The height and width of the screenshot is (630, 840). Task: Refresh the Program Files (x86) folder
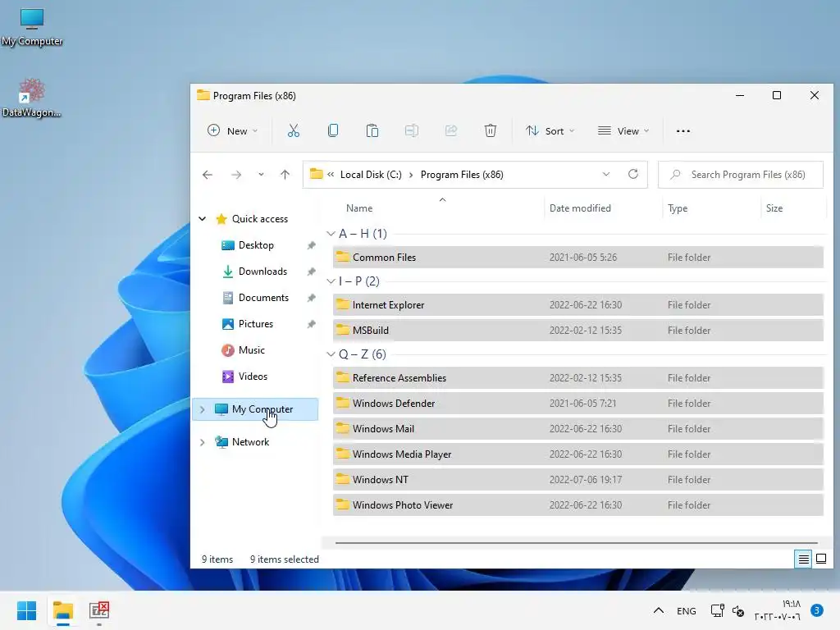(x=633, y=174)
